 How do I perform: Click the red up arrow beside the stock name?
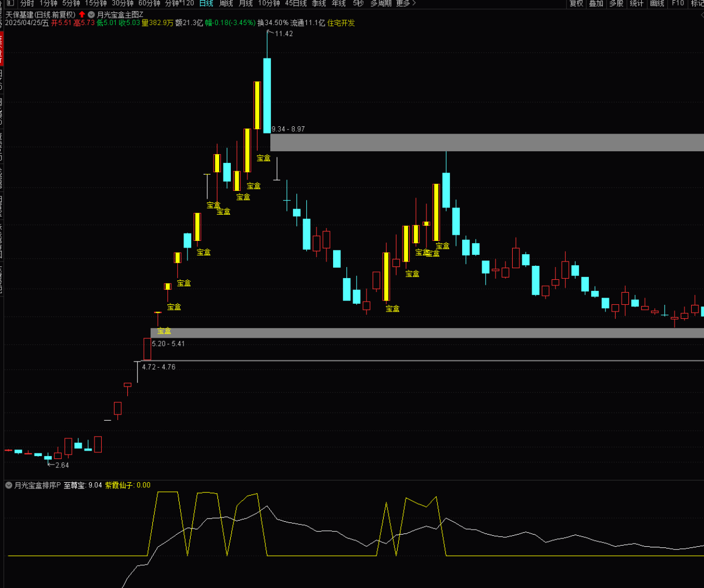point(82,14)
